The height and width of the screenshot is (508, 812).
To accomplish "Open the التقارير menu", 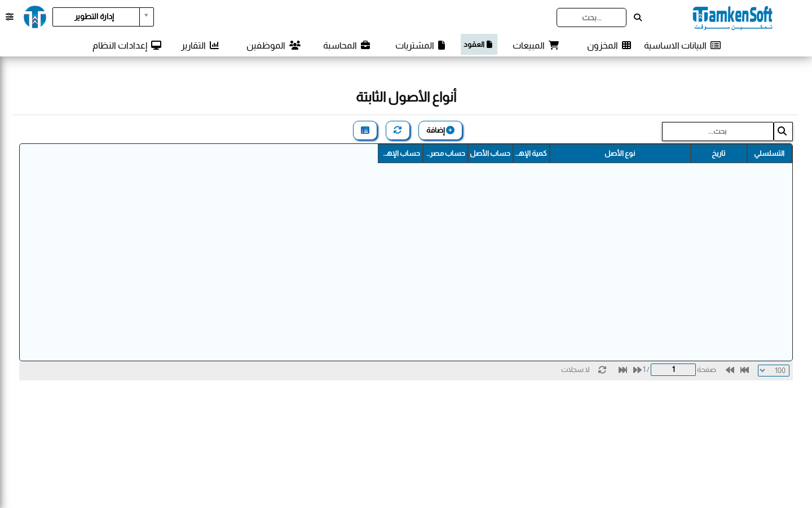I will tap(200, 45).
